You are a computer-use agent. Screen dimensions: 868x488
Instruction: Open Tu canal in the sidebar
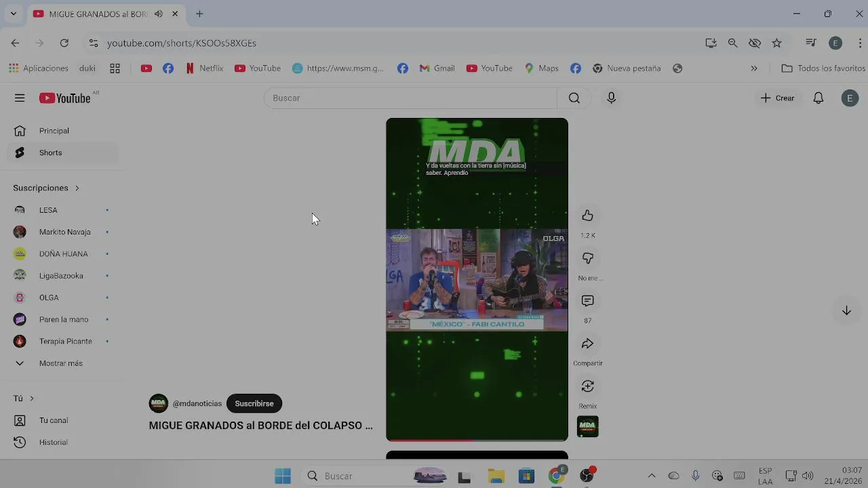tap(62, 420)
